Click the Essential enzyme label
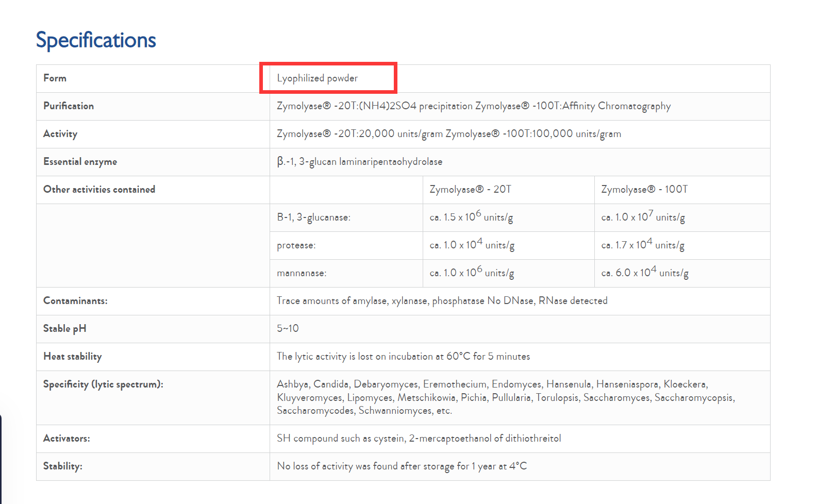Viewport: 817px width, 504px height. 80,162
